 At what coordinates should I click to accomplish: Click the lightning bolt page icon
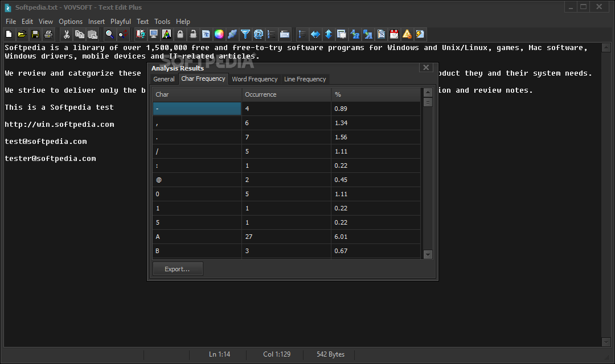(x=420, y=34)
